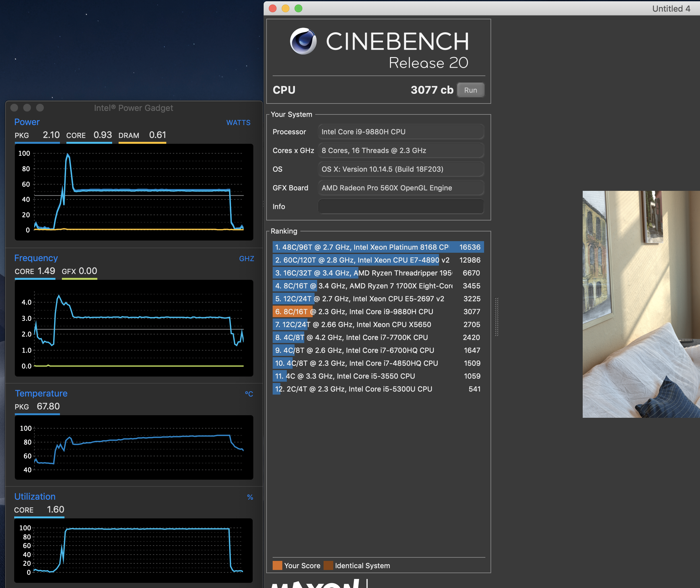Select the Core i5-5300U ranking entry
The height and width of the screenshot is (588, 700).
point(378,389)
